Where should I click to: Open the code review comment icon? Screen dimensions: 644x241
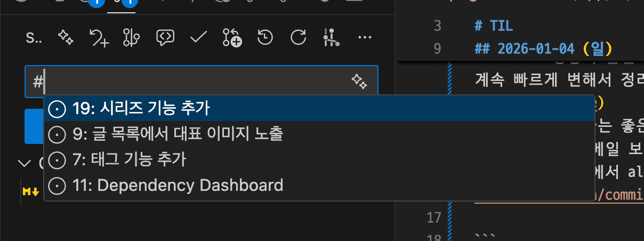coord(165,37)
